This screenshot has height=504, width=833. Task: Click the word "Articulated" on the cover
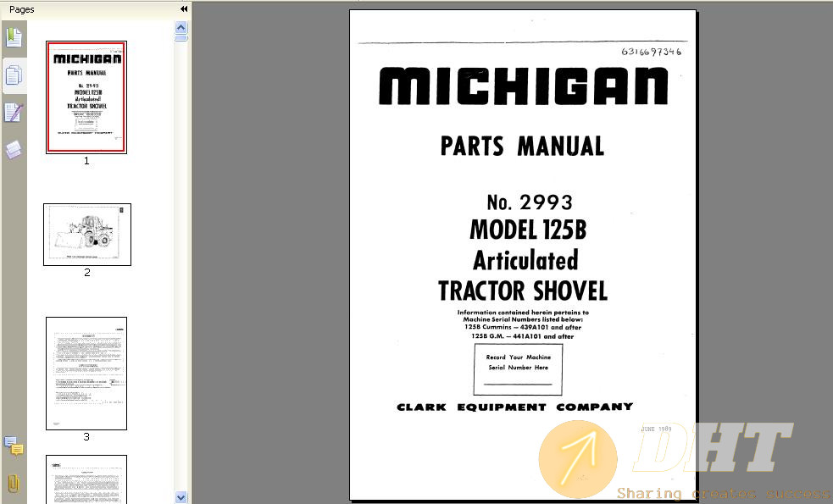pyautogui.click(x=525, y=260)
